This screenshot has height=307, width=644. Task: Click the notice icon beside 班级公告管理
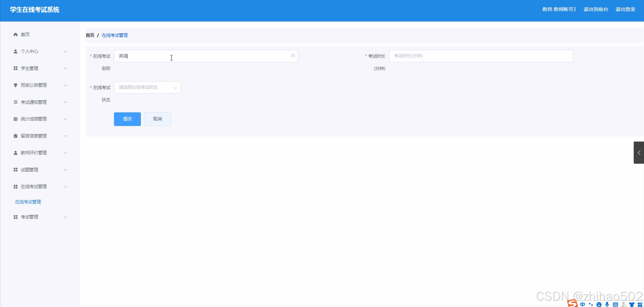click(15, 85)
